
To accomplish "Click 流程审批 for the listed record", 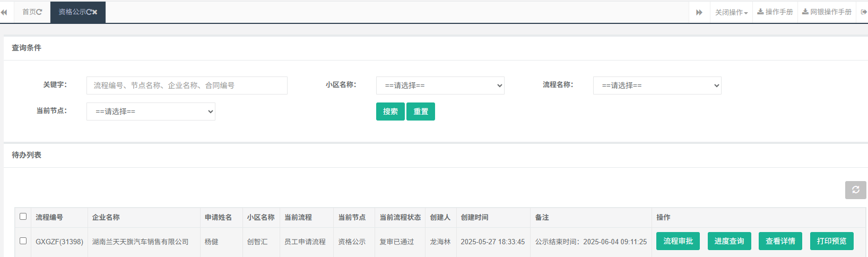I will 678,241.
